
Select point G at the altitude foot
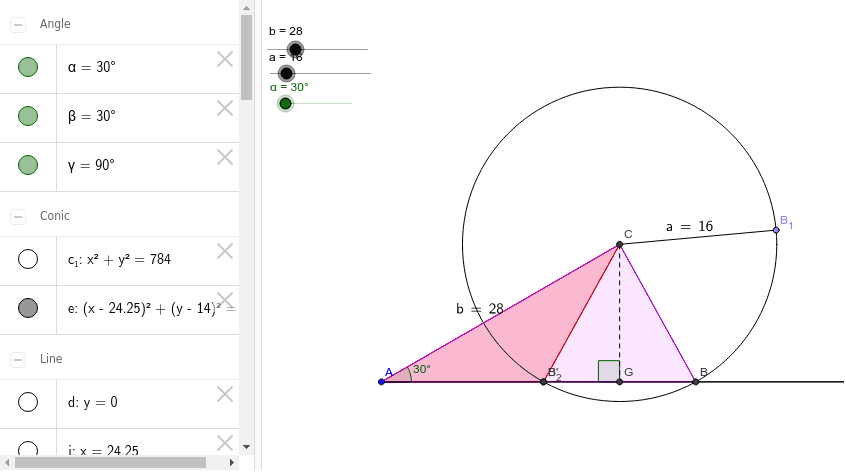619,382
